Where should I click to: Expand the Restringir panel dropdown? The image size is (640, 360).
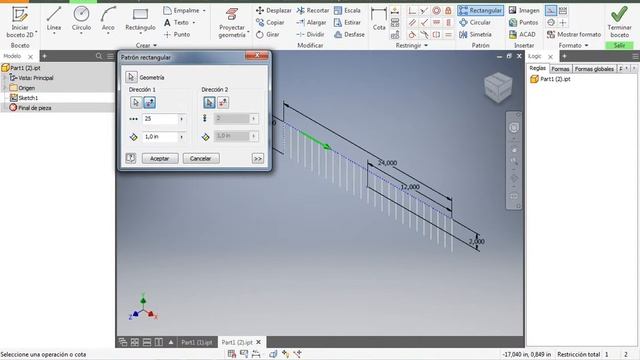coord(411,45)
